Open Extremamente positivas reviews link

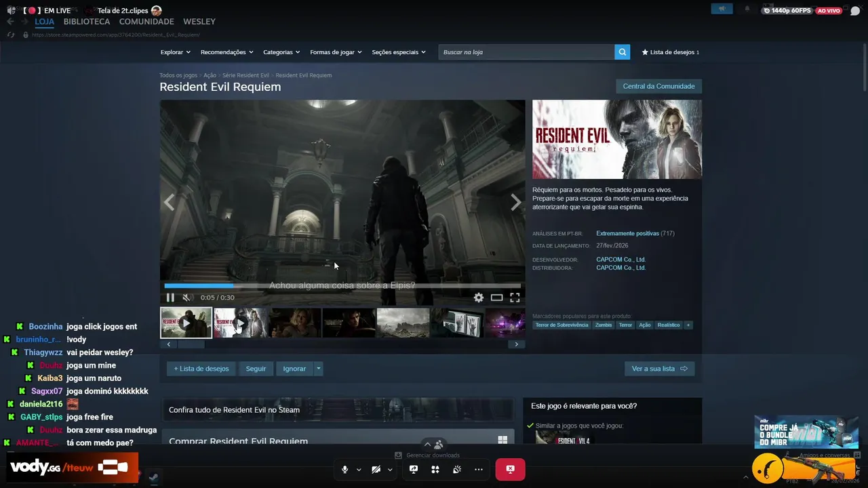[627, 233]
